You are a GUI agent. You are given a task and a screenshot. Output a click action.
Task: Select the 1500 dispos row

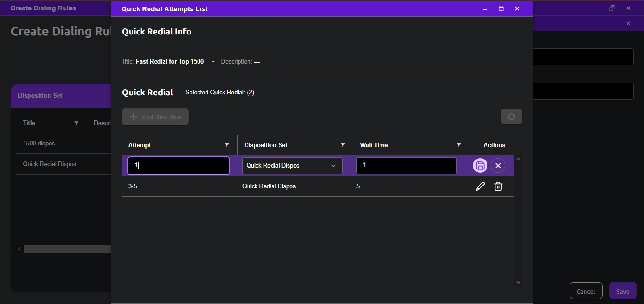pos(64,144)
